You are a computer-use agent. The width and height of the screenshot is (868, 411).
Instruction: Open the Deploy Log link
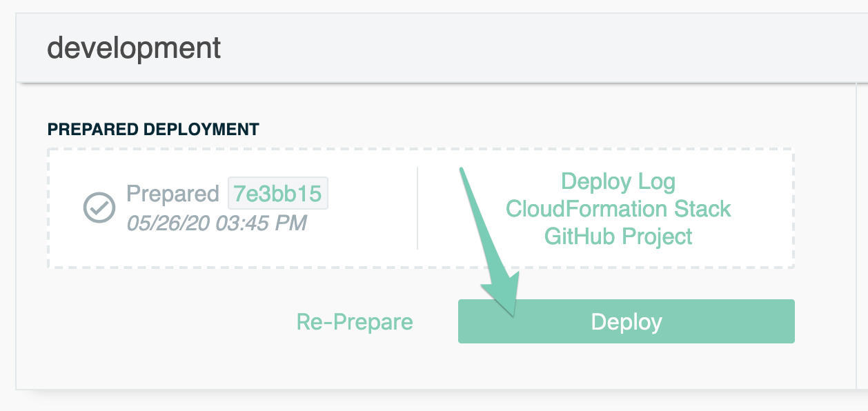coord(618,181)
